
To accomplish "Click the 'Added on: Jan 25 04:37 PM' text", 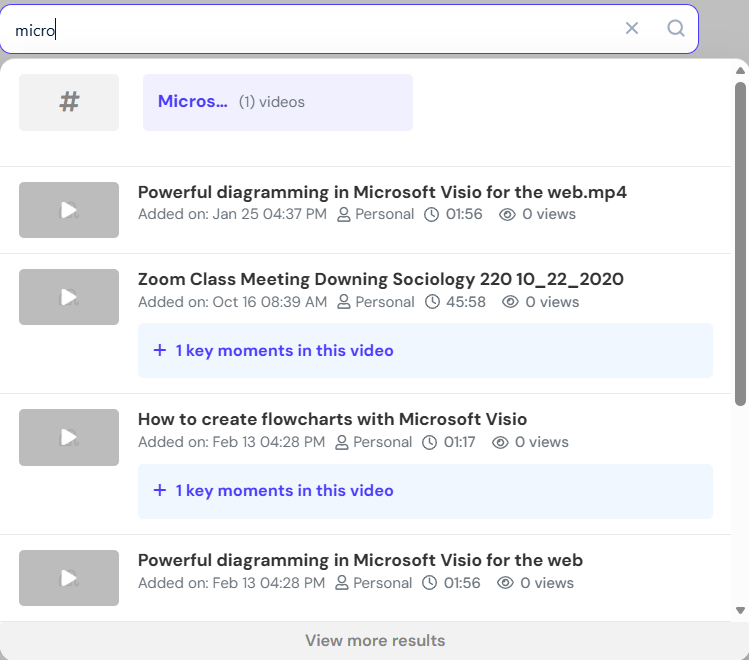I will point(232,214).
